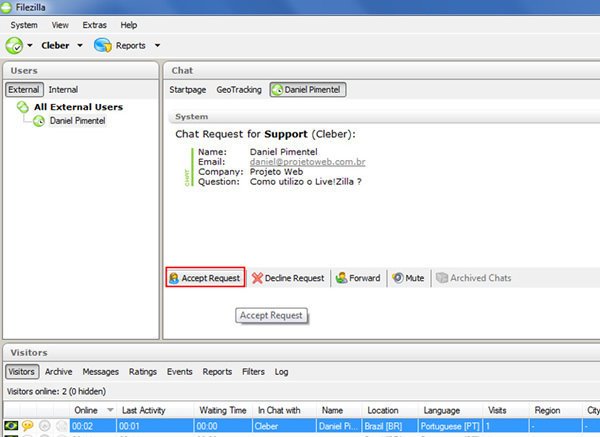600x437 pixels.
Task: Open the Extras menu
Action: point(95,24)
